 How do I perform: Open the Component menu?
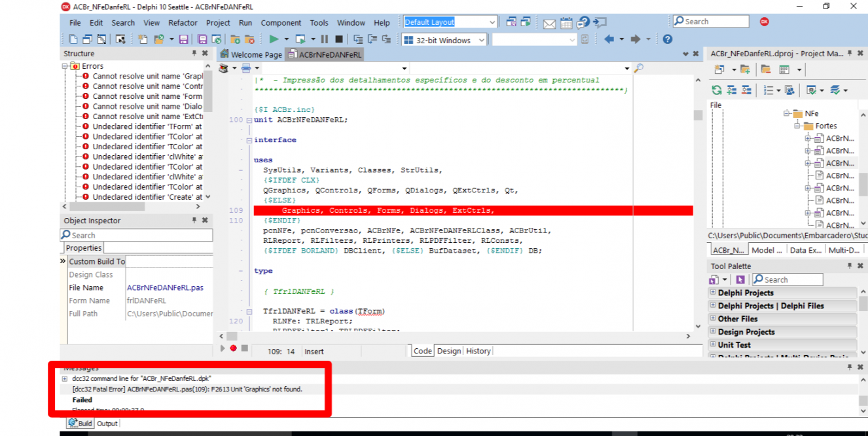tap(281, 23)
